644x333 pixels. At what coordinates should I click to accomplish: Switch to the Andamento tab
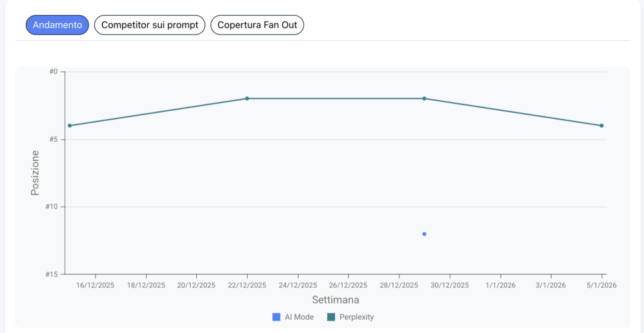point(57,25)
